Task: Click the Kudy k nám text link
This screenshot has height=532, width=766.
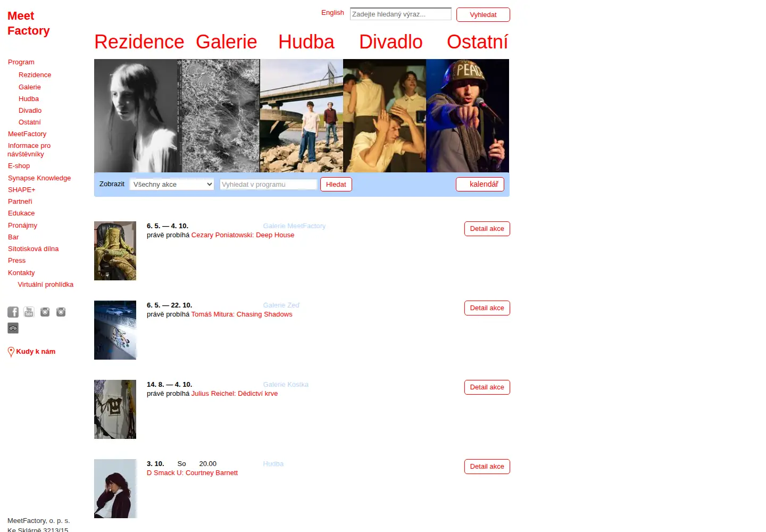Action: click(x=36, y=352)
